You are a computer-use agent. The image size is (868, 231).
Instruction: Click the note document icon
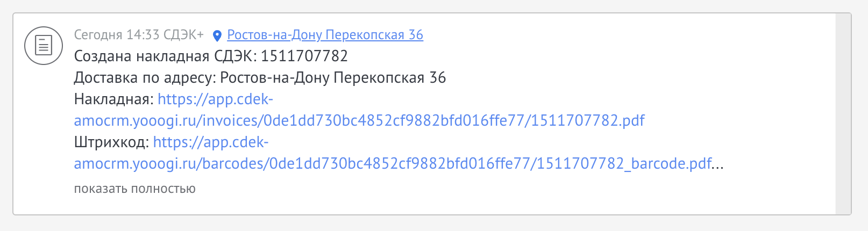click(x=44, y=46)
